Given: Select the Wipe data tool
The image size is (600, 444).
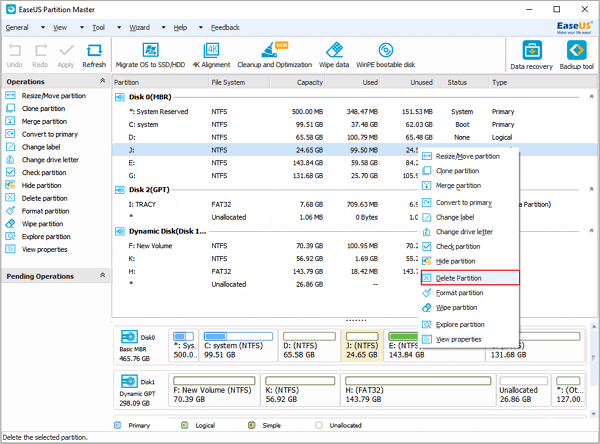Looking at the screenshot, I should (x=334, y=56).
